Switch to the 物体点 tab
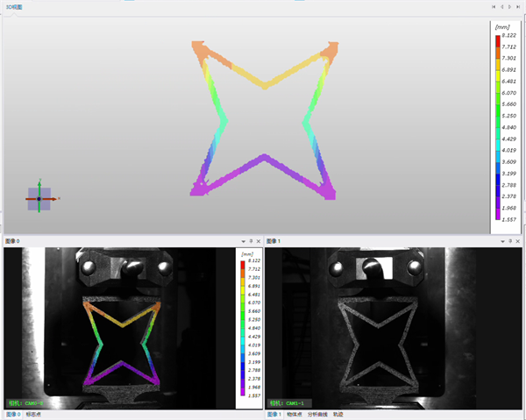The height and width of the screenshot is (420, 526). tap(295, 415)
